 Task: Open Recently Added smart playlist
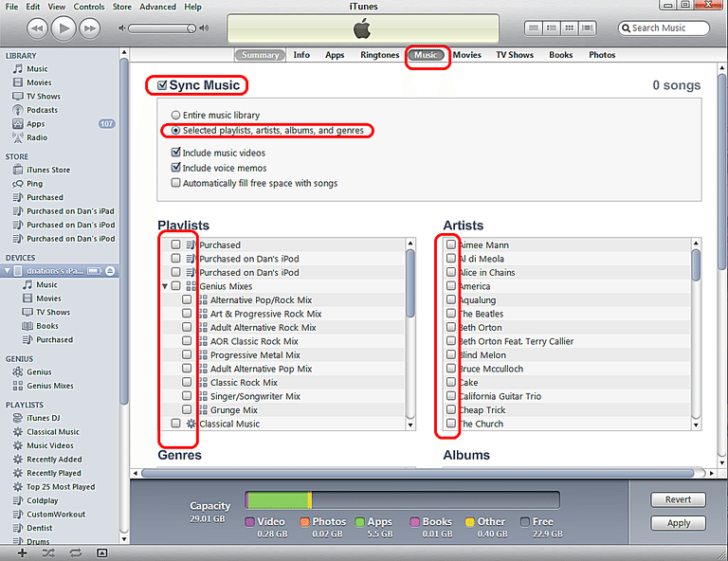(x=54, y=460)
